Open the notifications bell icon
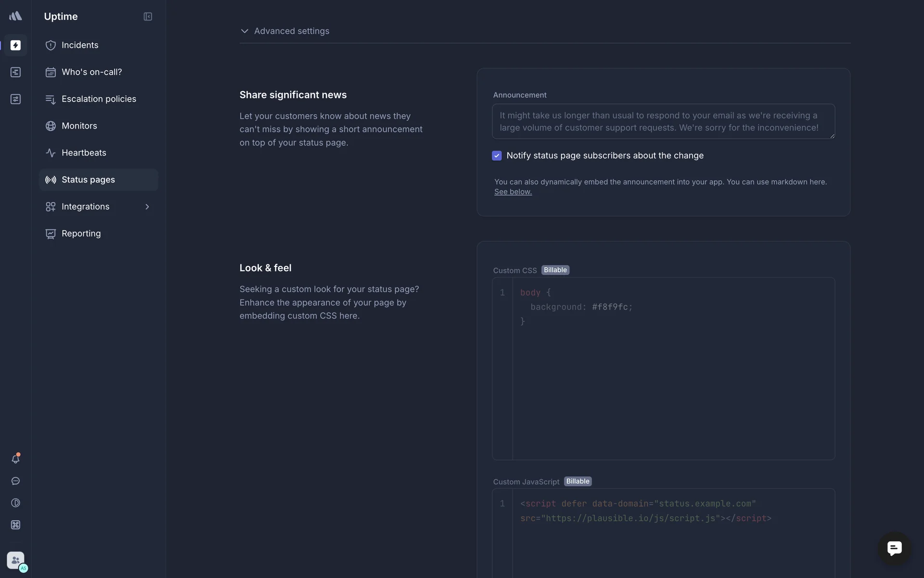This screenshot has width=924, height=578. 15,459
